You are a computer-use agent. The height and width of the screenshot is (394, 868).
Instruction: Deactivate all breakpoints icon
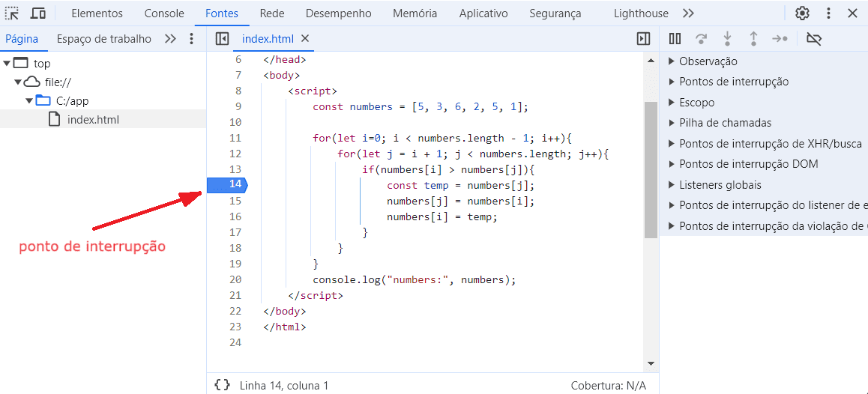pos(814,39)
